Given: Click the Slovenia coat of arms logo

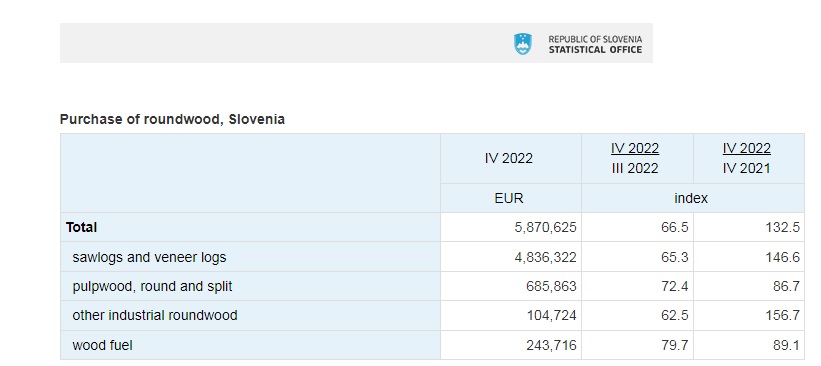Looking at the screenshot, I should click(523, 44).
